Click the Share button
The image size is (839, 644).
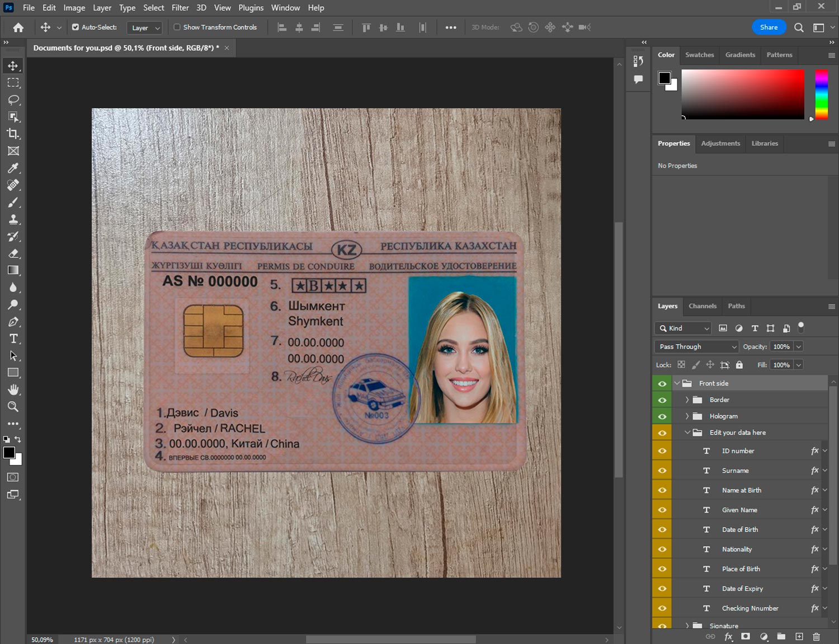pos(769,27)
